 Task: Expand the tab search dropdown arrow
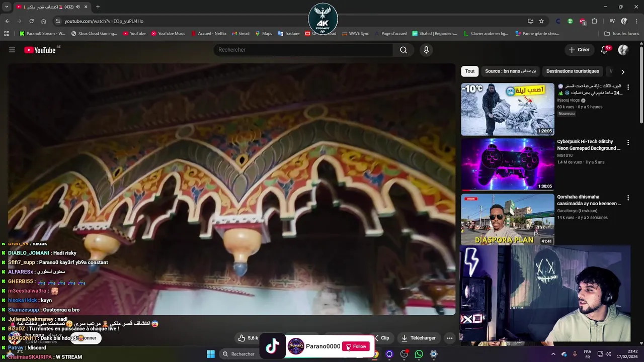[x=7, y=7]
